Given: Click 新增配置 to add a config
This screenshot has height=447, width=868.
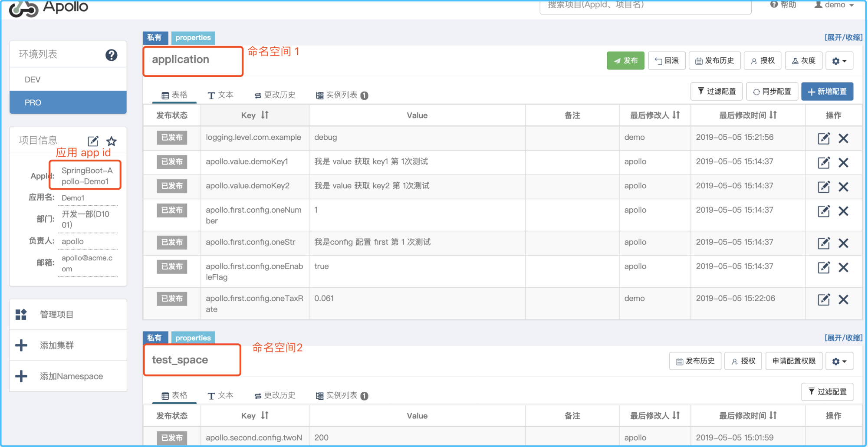Looking at the screenshot, I should pos(827,91).
